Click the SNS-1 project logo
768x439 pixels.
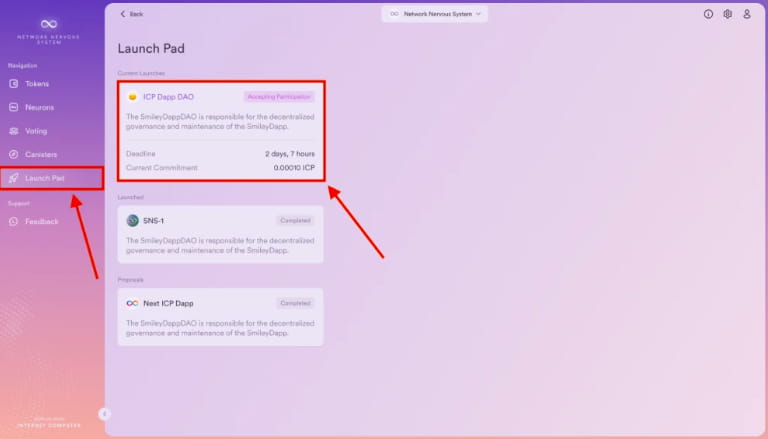click(132, 220)
